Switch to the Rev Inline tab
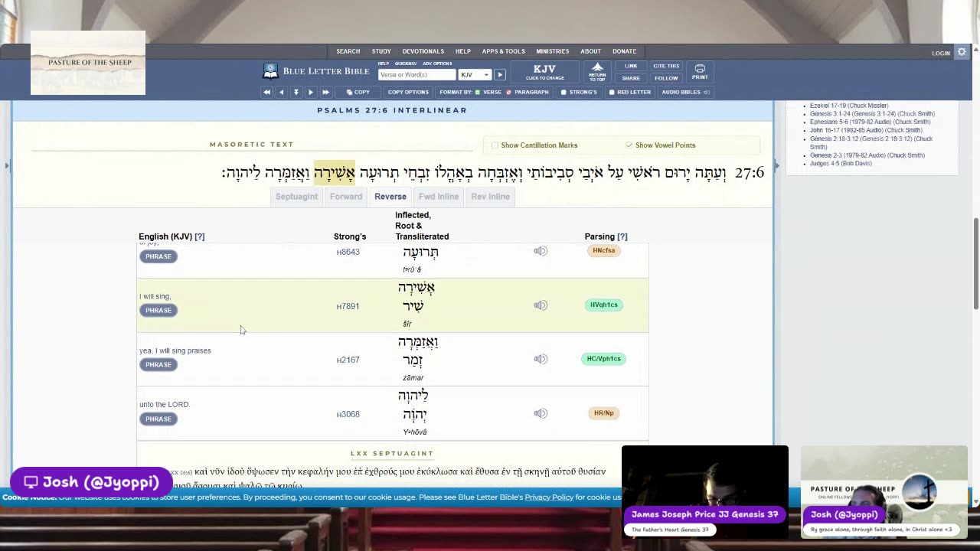The height and width of the screenshot is (551, 980). coord(490,197)
